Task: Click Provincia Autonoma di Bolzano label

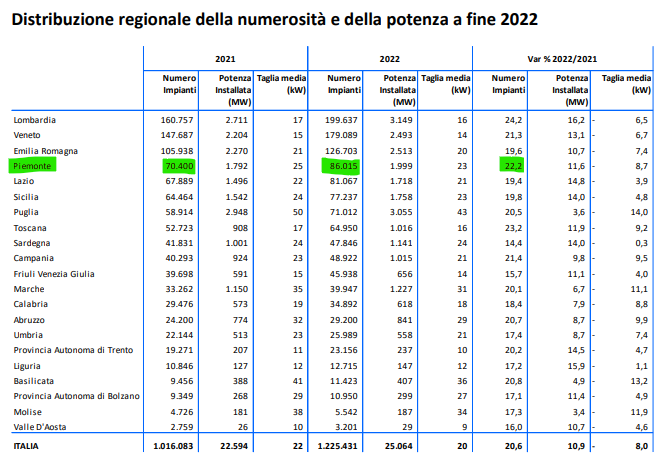Action: [76, 396]
